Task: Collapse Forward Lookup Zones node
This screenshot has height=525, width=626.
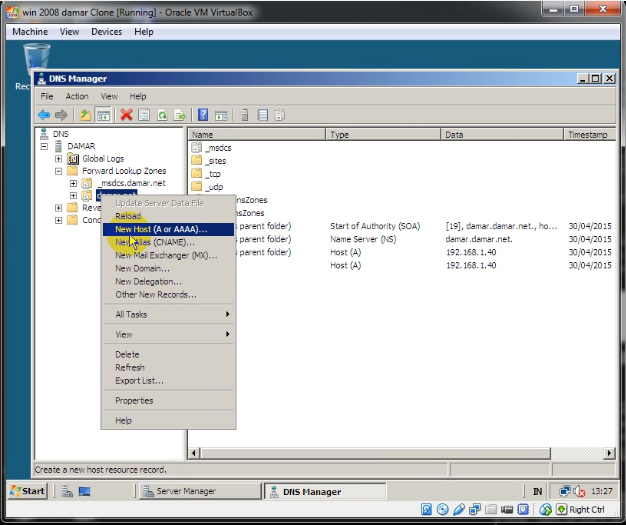Action: tap(58, 171)
